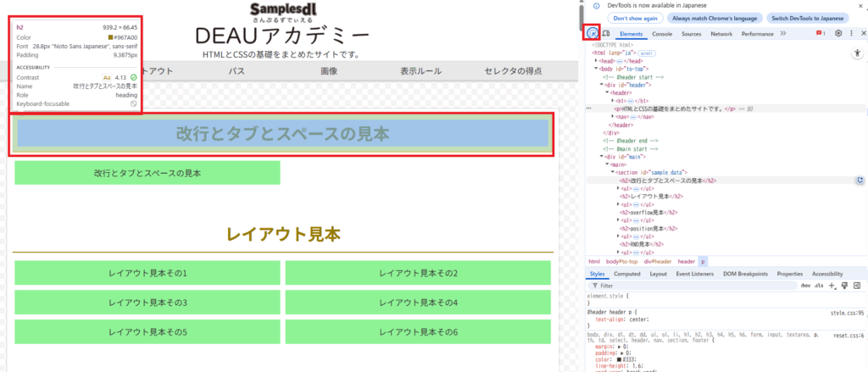Activate the inspect element picker icon
Image resolution: width=868 pixels, height=372 pixels.
(593, 33)
